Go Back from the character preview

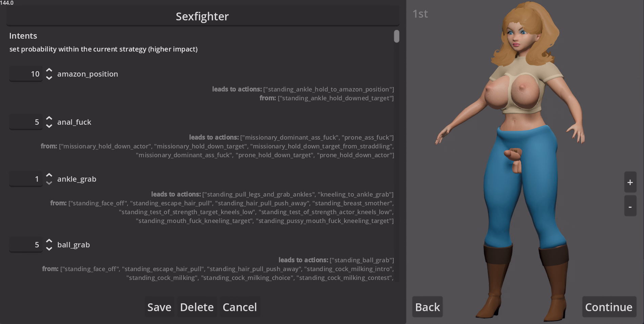coord(428,307)
